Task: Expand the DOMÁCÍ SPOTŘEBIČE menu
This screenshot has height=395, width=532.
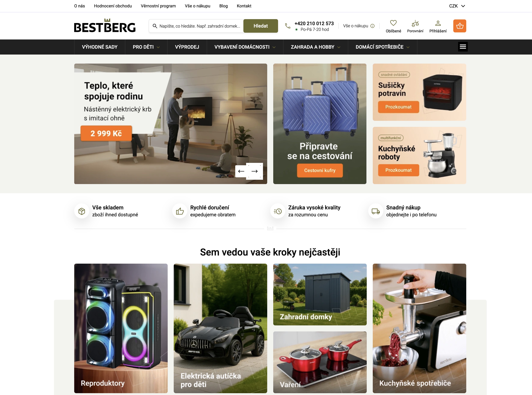Action: pos(382,47)
